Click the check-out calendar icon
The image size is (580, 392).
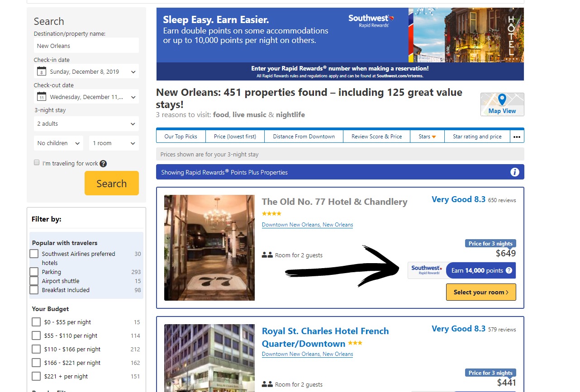coord(42,97)
